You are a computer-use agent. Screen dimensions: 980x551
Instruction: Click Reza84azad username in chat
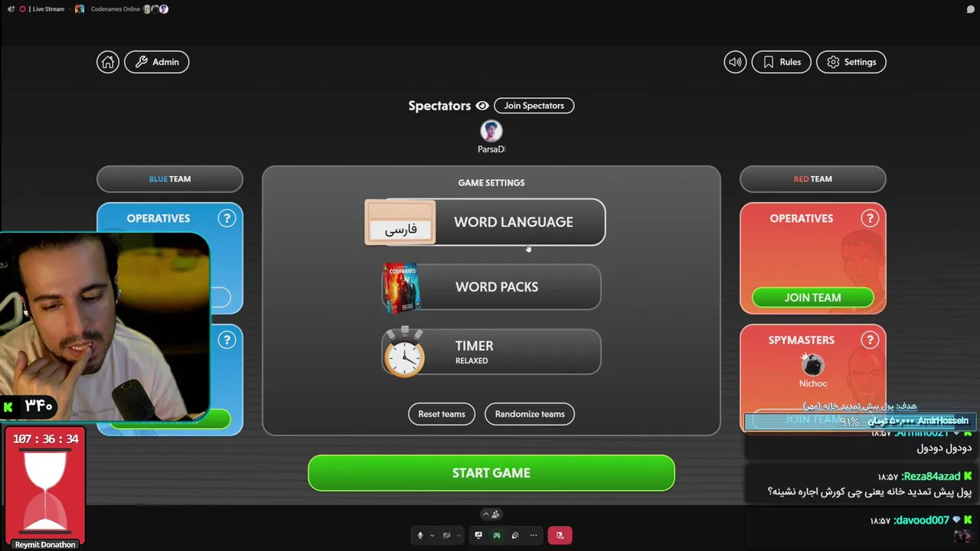(x=931, y=477)
